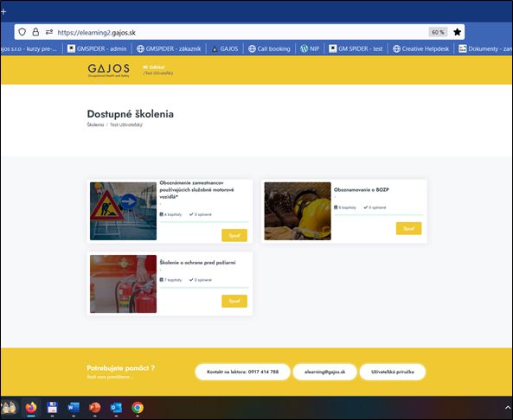Open the Užívateľská príručka button
The width and height of the screenshot is (513, 420).
(x=392, y=372)
